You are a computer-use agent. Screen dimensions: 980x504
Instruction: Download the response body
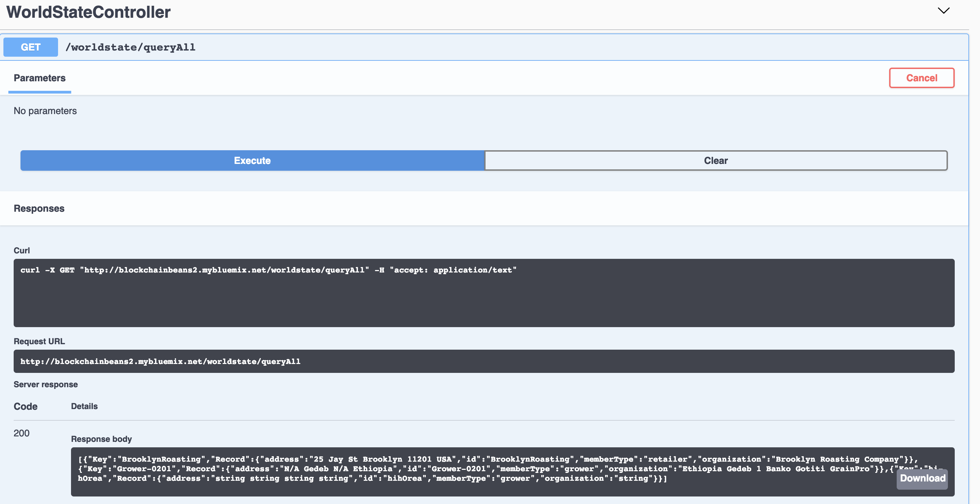click(922, 478)
